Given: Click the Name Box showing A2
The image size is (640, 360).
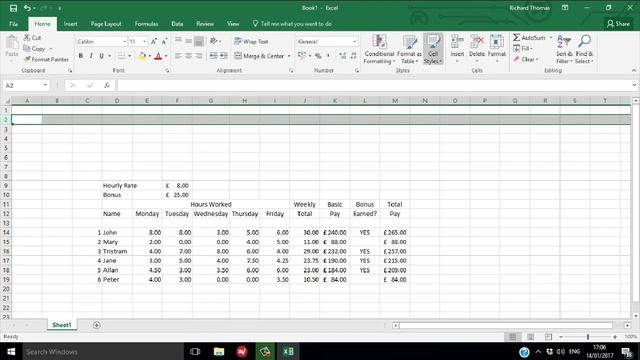Looking at the screenshot, I should pos(25,85).
